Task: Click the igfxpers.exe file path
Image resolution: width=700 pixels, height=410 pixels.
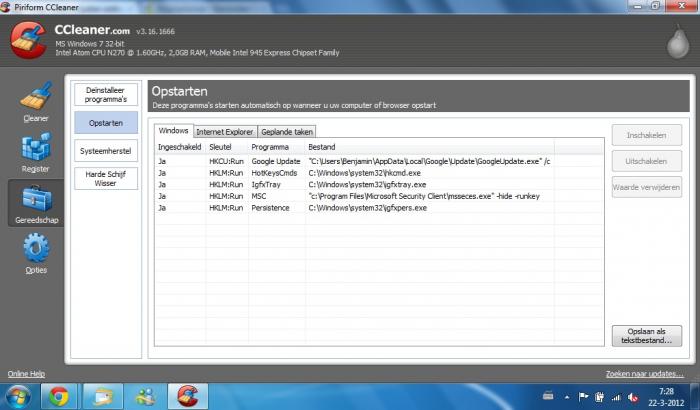Action: pyautogui.click(x=367, y=208)
